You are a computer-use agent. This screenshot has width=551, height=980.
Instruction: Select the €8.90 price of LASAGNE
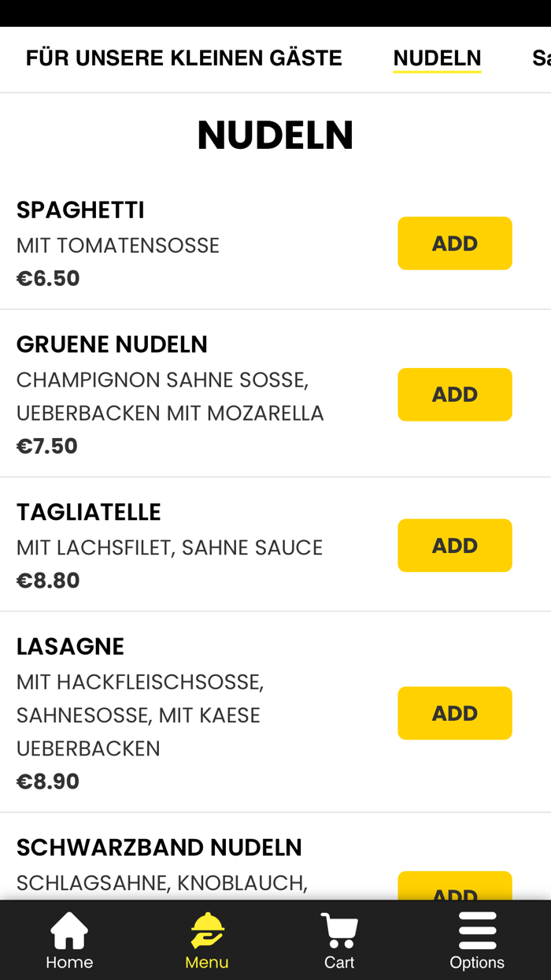(47, 780)
